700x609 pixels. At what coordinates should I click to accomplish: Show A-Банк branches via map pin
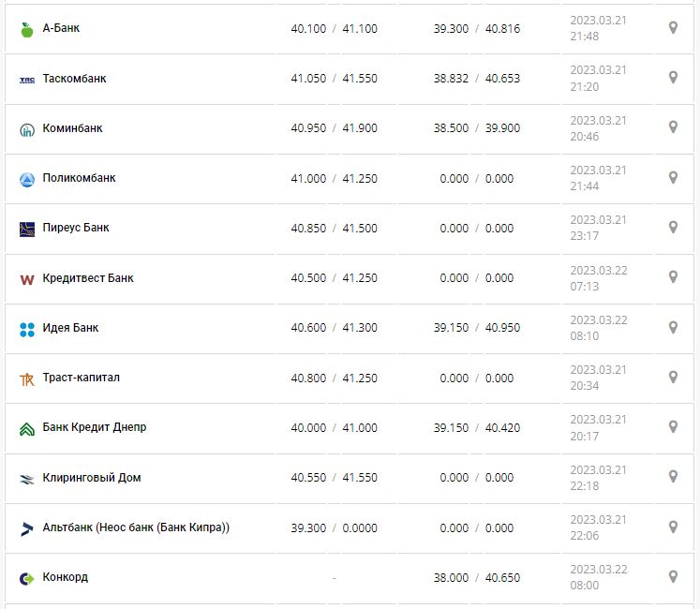(x=673, y=28)
